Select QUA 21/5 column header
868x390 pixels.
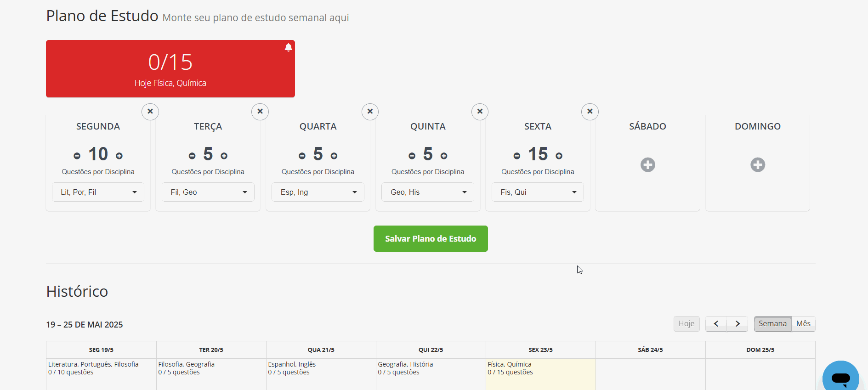321,350
